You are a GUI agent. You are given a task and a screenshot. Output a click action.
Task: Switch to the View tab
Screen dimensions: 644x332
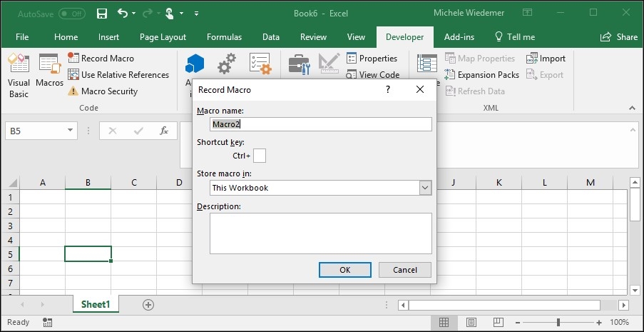356,37
